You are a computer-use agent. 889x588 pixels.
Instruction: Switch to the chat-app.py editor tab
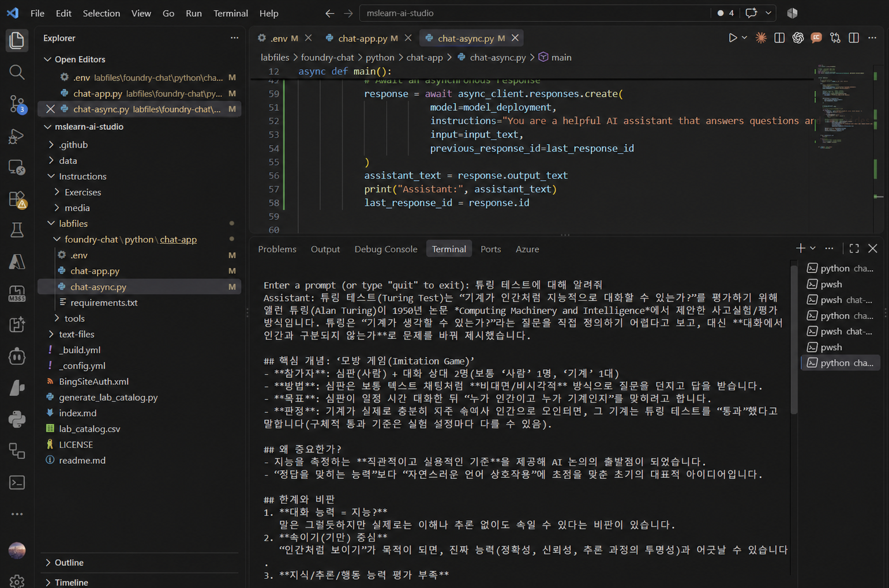pos(362,38)
